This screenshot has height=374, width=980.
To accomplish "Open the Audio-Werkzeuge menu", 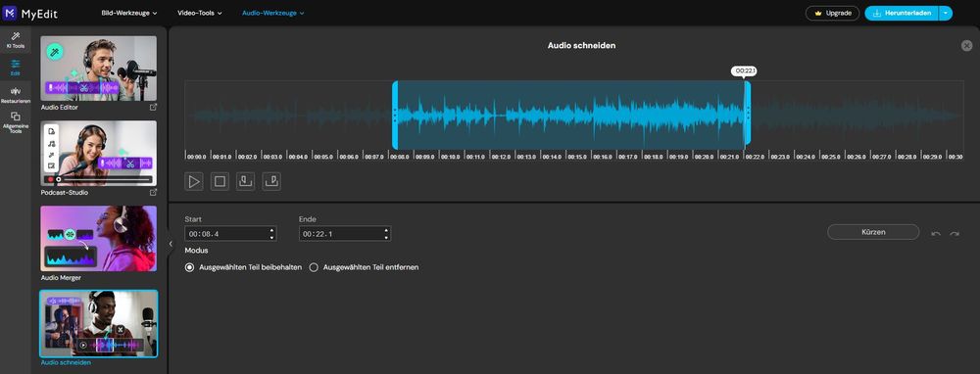I will [x=273, y=13].
